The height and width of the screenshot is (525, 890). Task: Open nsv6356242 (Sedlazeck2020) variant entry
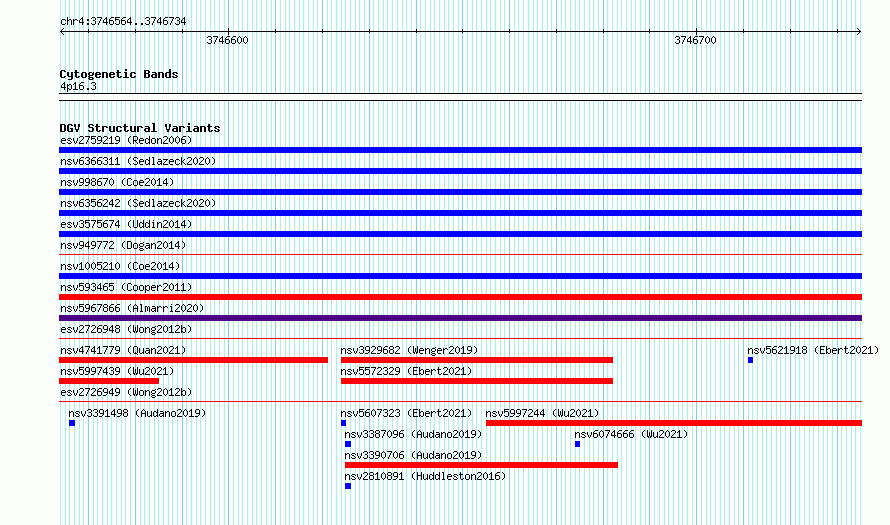[x=138, y=203]
